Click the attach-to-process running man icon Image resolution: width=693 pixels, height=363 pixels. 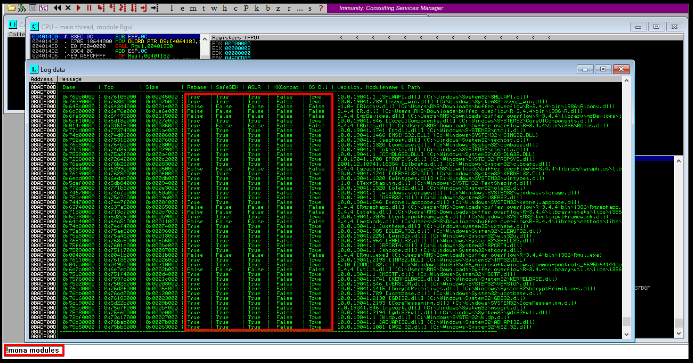[21, 8]
